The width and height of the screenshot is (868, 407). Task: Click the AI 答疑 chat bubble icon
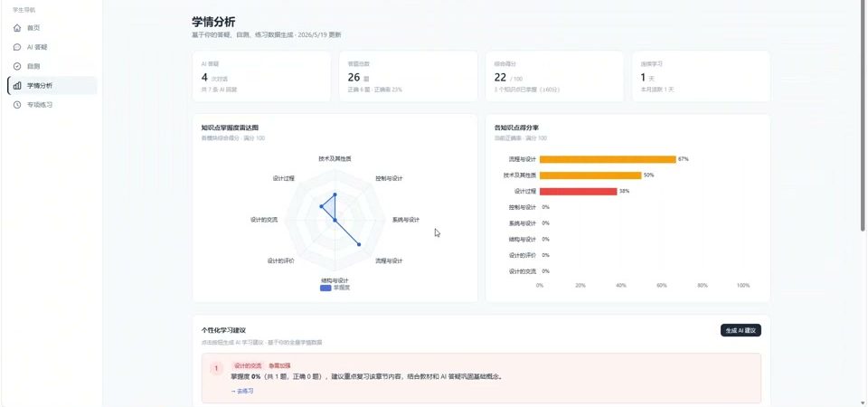[x=17, y=47]
